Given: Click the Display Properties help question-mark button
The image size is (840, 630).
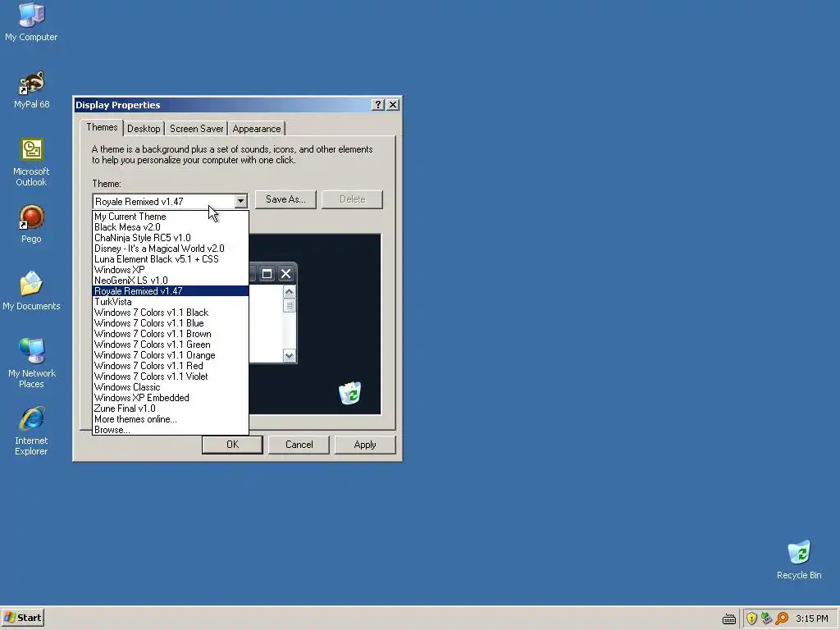Looking at the screenshot, I should point(377,104).
